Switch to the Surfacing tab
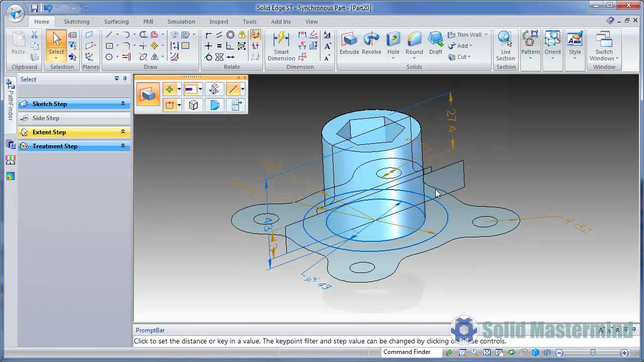Viewport: 644px width, 362px height. click(116, 22)
